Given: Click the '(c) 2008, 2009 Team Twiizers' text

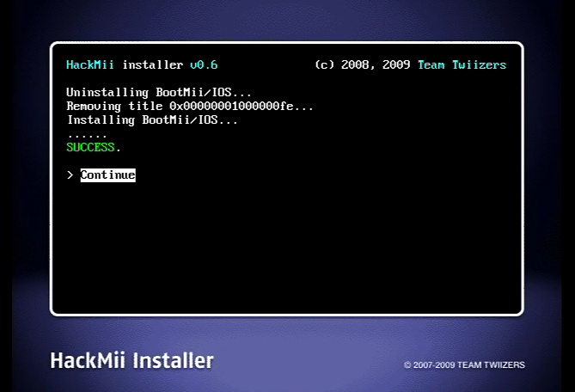Looking at the screenshot, I should point(411,65).
